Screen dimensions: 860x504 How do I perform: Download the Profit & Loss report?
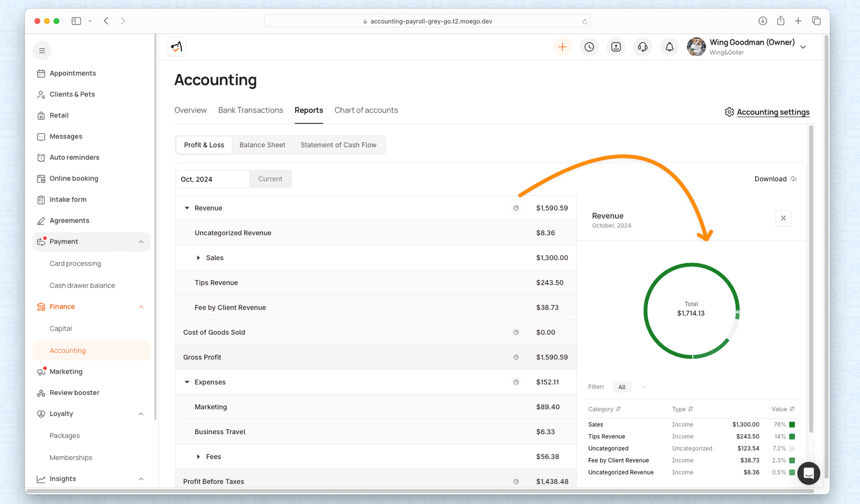pyautogui.click(x=775, y=178)
